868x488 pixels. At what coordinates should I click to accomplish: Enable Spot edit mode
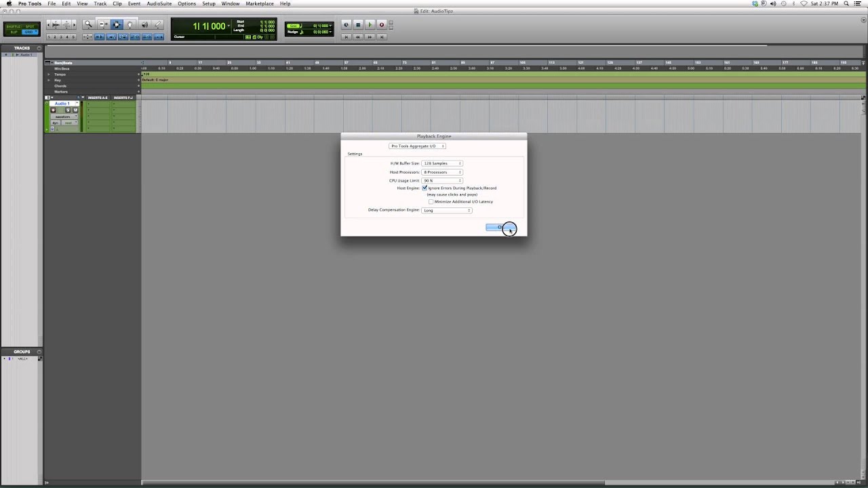pyautogui.click(x=30, y=26)
